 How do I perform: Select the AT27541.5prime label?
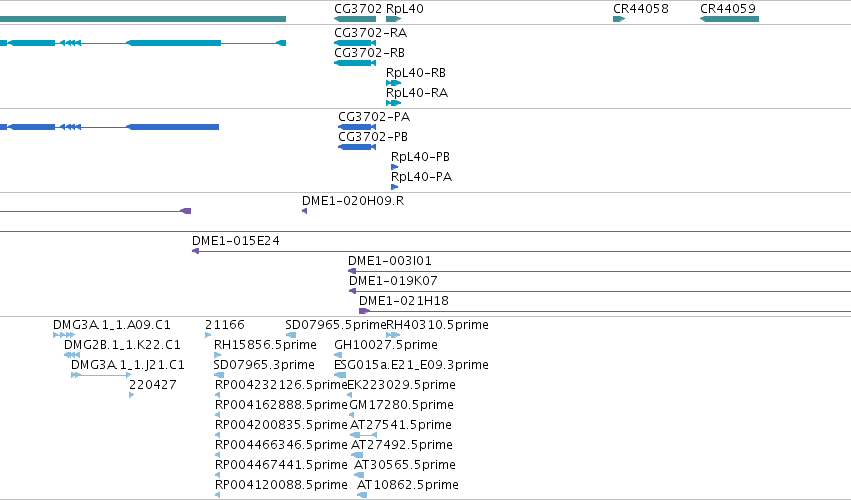401,425
